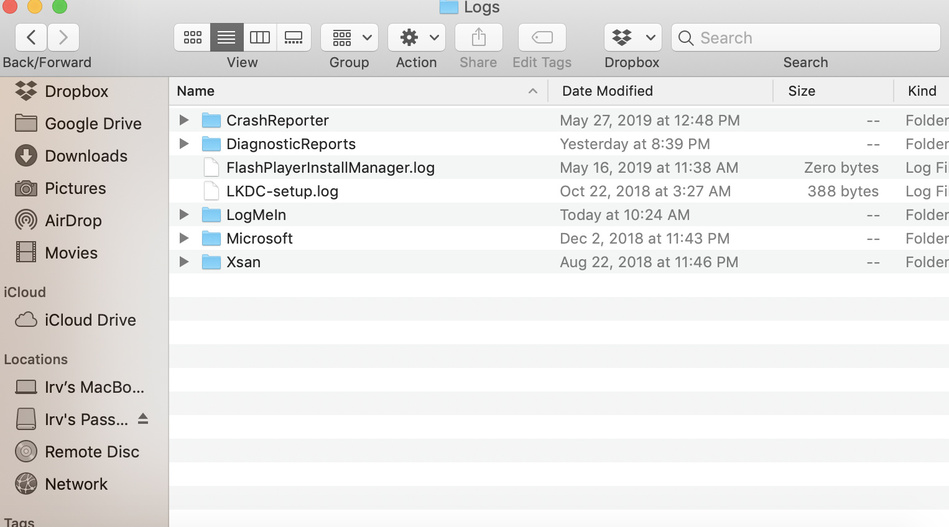Viewport: 949px width, 527px height.
Task: Go back to previous folder
Action: (31, 38)
